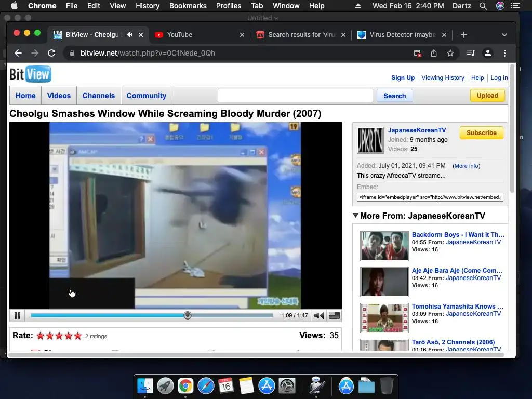Open the Viewing History link
This screenshot has width=532, height=399.
tap(443, 78)
